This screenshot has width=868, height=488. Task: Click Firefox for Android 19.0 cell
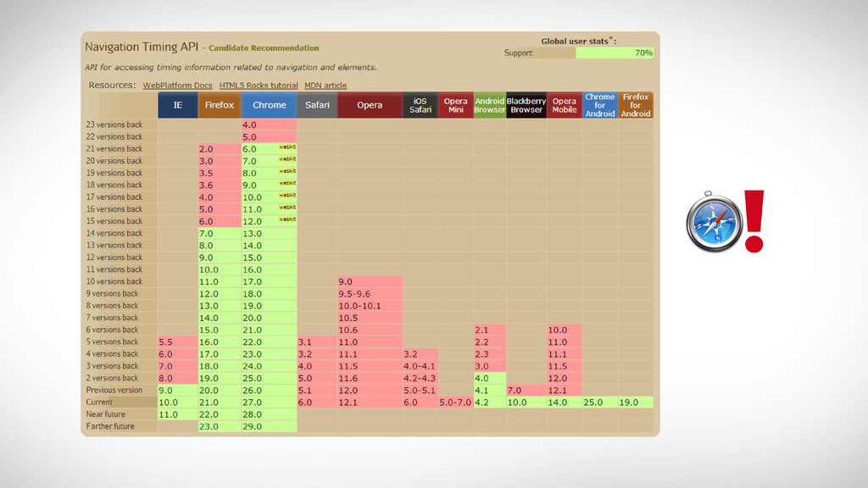click(x=636, y=402)
